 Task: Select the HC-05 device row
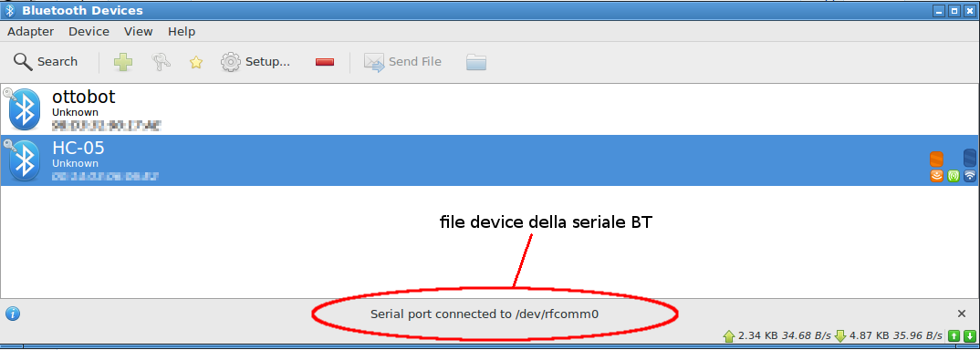pos(489,160)
